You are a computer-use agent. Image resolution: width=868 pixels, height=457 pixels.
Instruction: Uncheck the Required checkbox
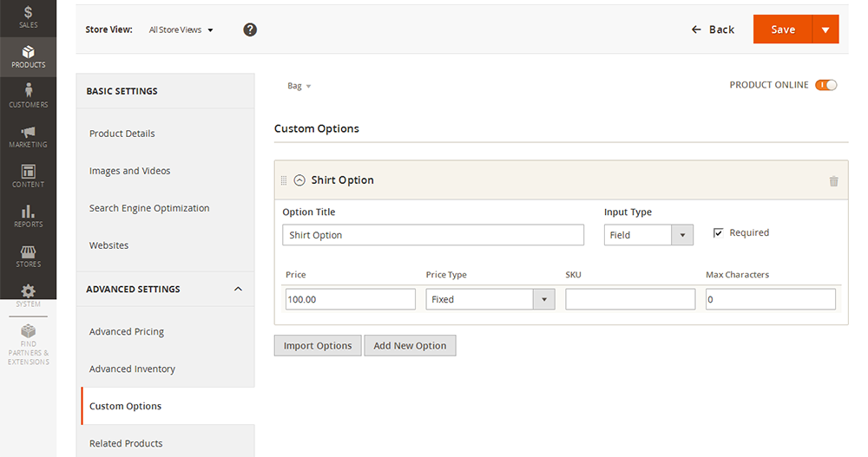(718, 232)
